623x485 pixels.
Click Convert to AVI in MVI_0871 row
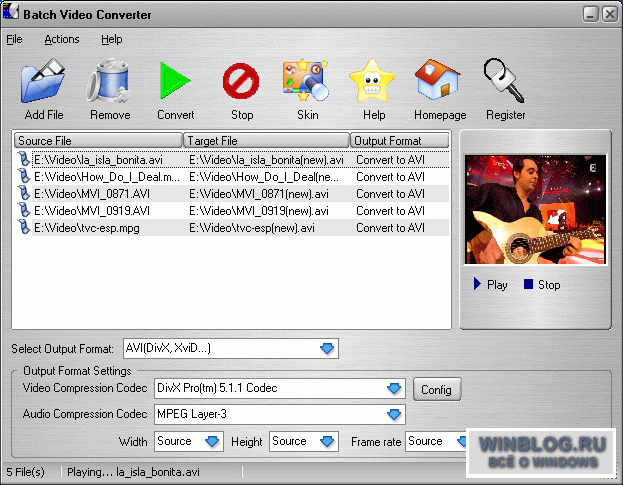click(390, 194)
